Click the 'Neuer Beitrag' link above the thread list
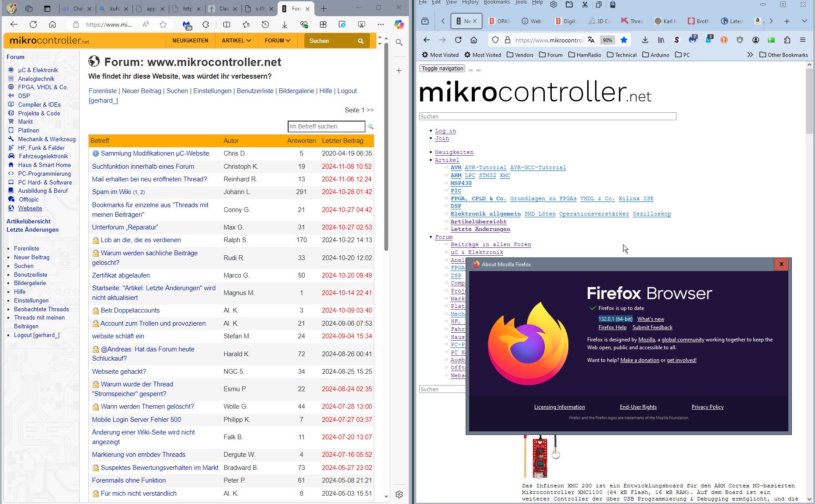815x504 pixels. tap(142, 91)
